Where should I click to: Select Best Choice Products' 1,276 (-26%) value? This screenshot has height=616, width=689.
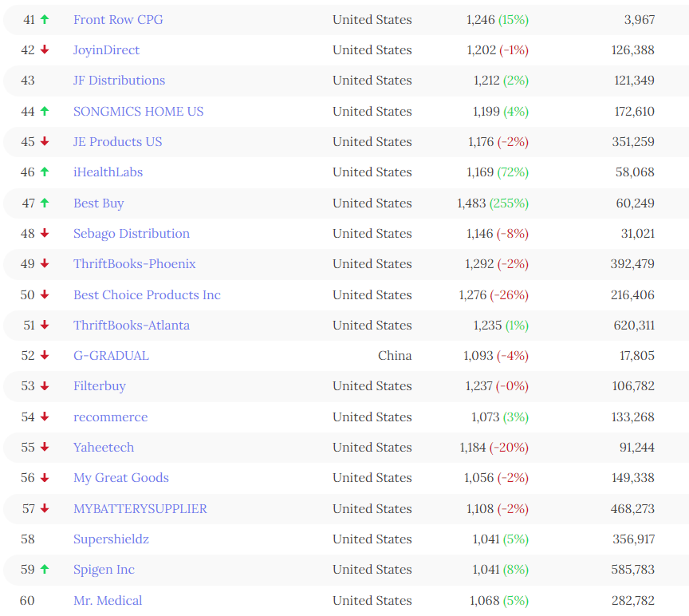(x=494, y=294)
